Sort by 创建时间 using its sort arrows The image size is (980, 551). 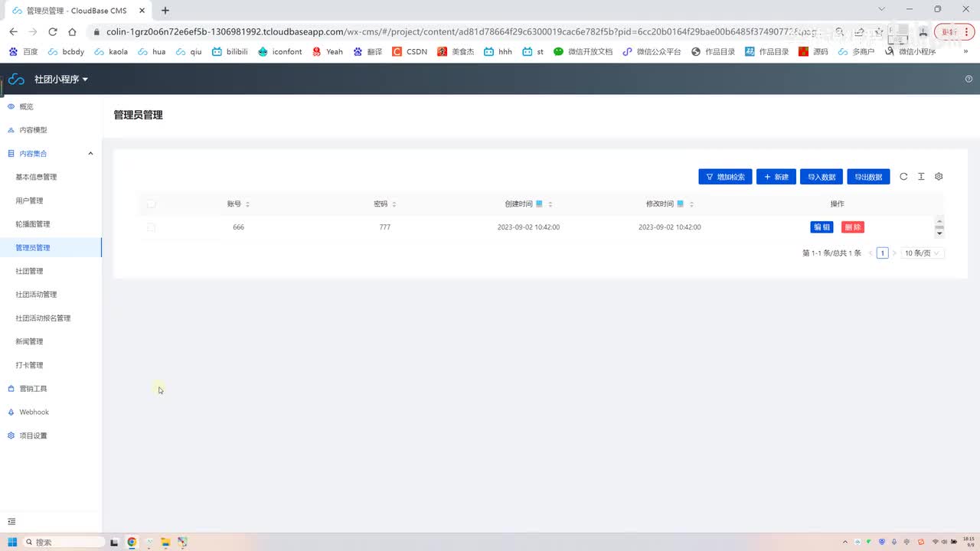[550, 204]
